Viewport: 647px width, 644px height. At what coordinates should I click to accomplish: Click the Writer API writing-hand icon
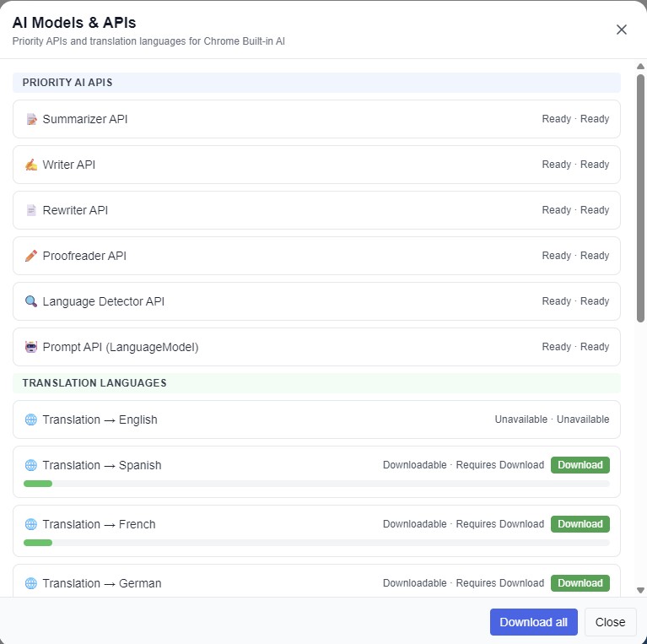pos(31,165)
